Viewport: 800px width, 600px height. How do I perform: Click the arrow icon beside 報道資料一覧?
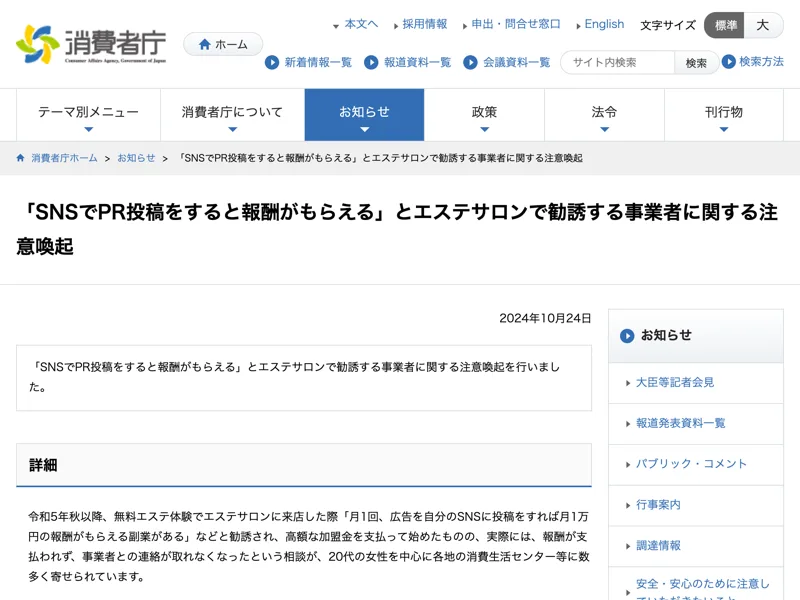[371, 62]
